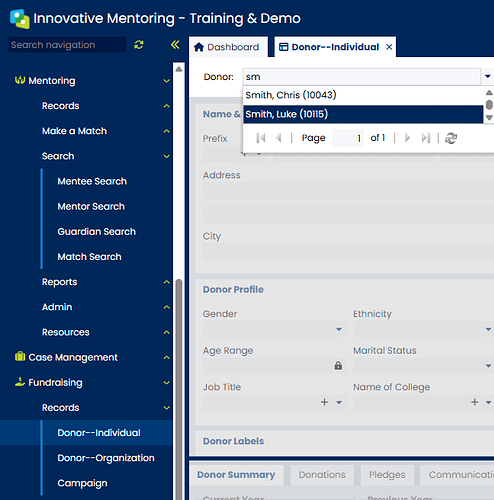Go to previous page in donor dropdown pager

coord(279,138)
